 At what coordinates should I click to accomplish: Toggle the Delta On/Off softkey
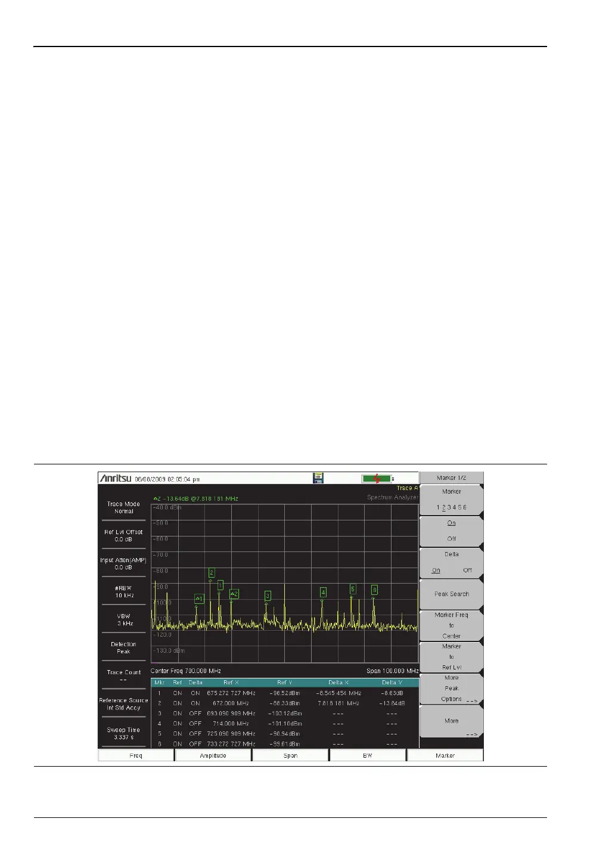[451, 562]
